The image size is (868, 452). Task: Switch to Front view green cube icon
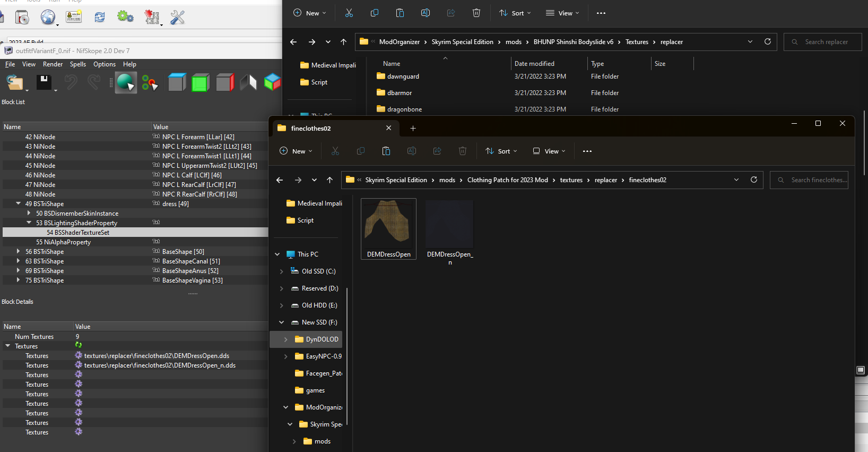coord(200,82)
